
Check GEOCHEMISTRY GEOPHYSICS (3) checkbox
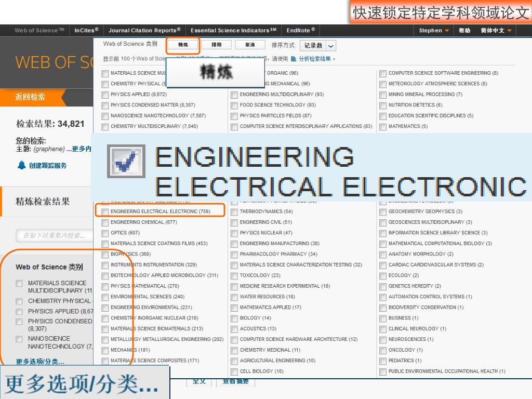tap(383, 212)
